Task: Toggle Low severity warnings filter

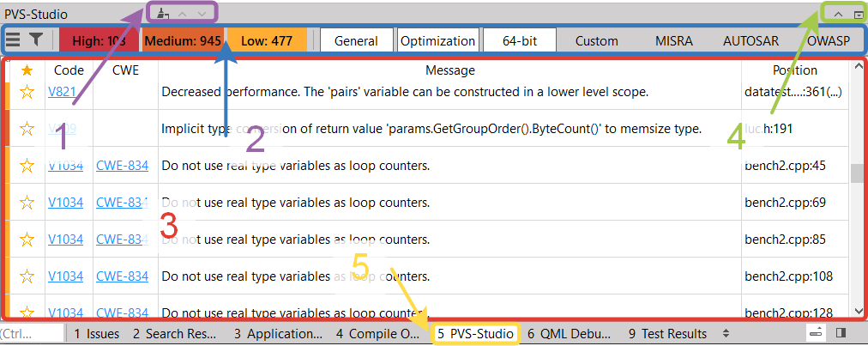Action: [265, 40]
